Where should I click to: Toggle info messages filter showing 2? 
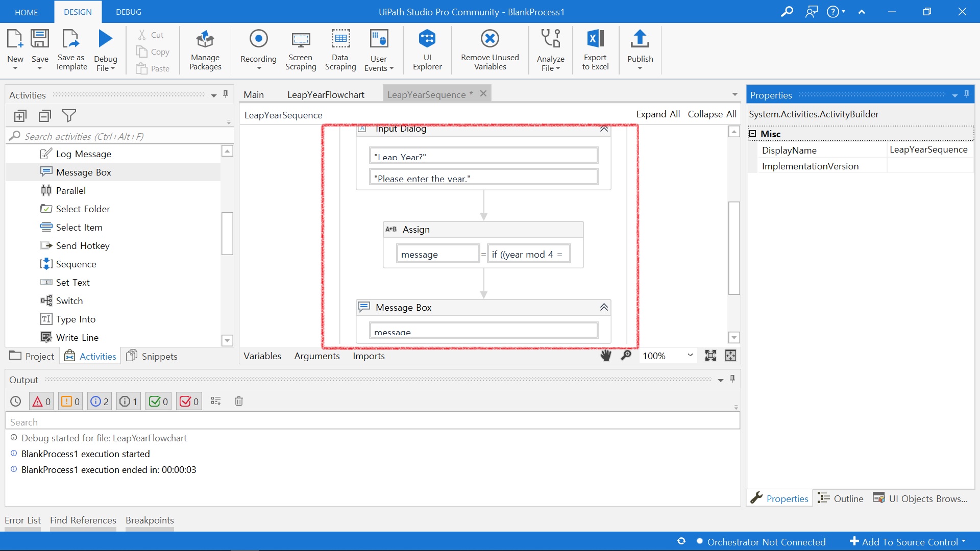[100, 402]
